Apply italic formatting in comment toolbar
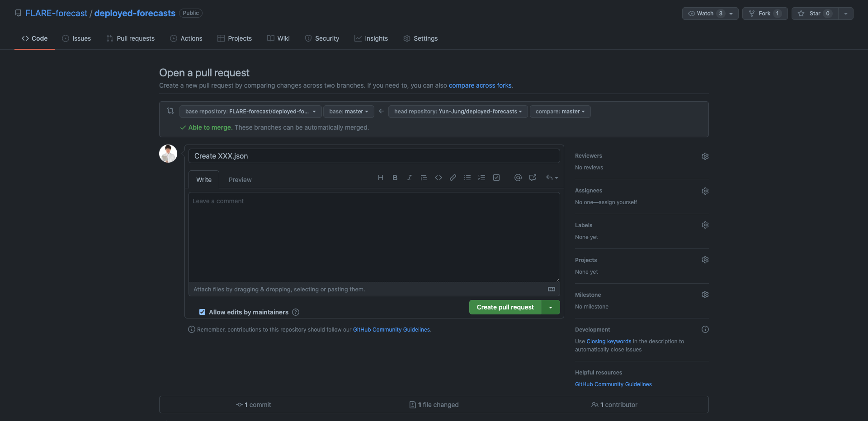The image size is (868, 421). tap(410, 178)
